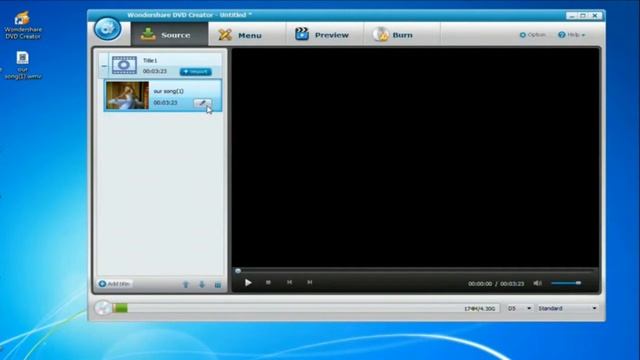
Task: Stop playback in the preview player
Action: [268, 282]
